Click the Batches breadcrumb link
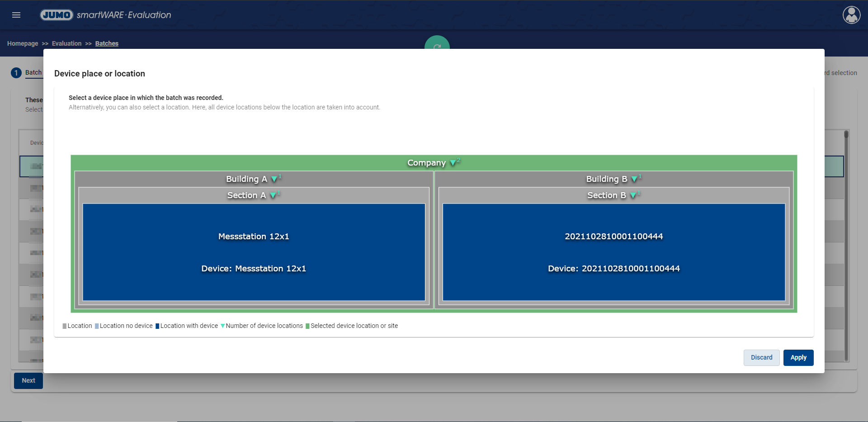The image size is (868, 422). (107, 43)
